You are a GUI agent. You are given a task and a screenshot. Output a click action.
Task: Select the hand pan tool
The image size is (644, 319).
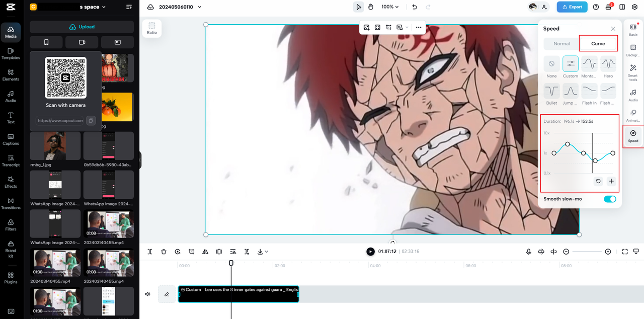(x=370, y=7)
